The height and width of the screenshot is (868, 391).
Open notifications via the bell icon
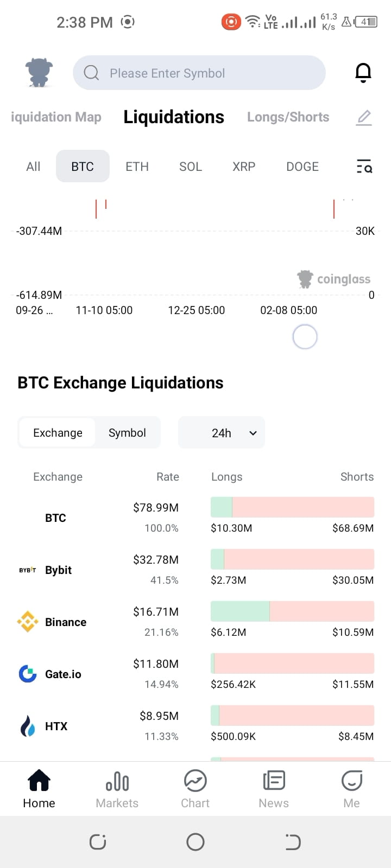[363, 73]
